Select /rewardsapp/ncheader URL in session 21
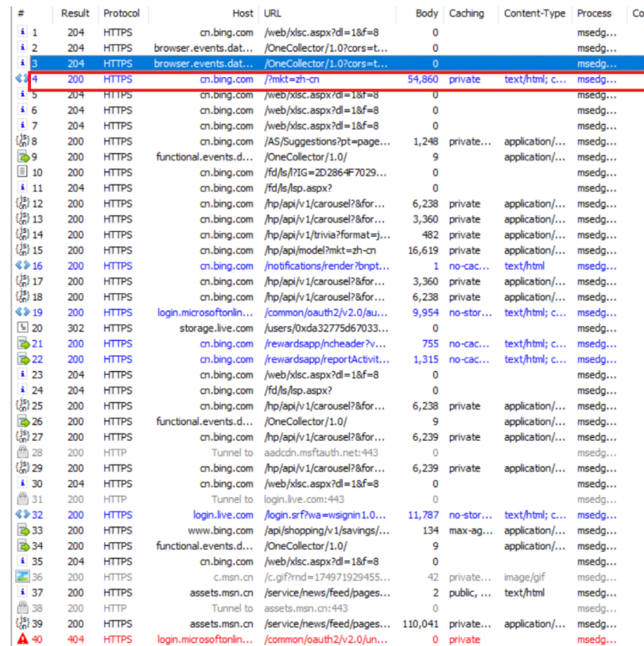The image size is (644, 646). point(325,343)
